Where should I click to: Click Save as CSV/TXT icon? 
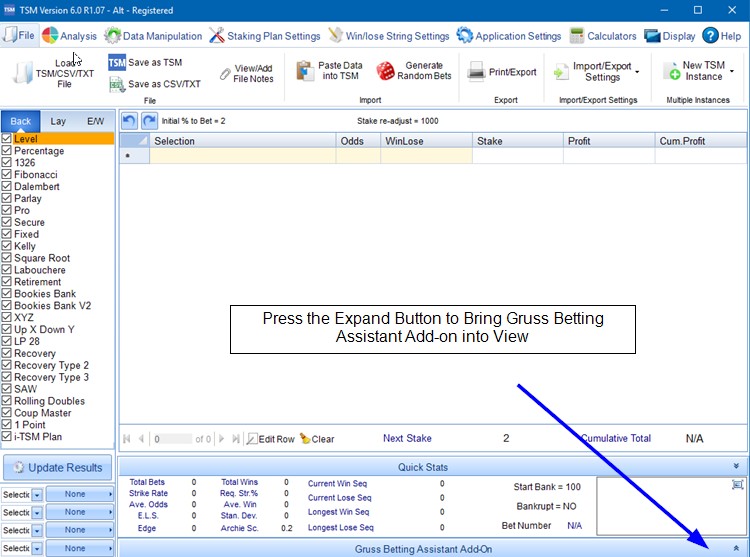[116, 84]
